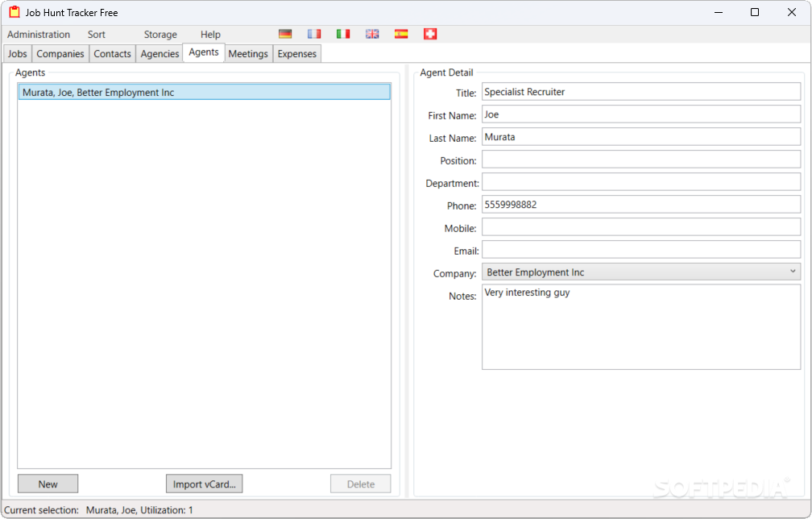Open the Sort menu
The image size is (812, 519).
pyautogui.click(x=97, y=35)
